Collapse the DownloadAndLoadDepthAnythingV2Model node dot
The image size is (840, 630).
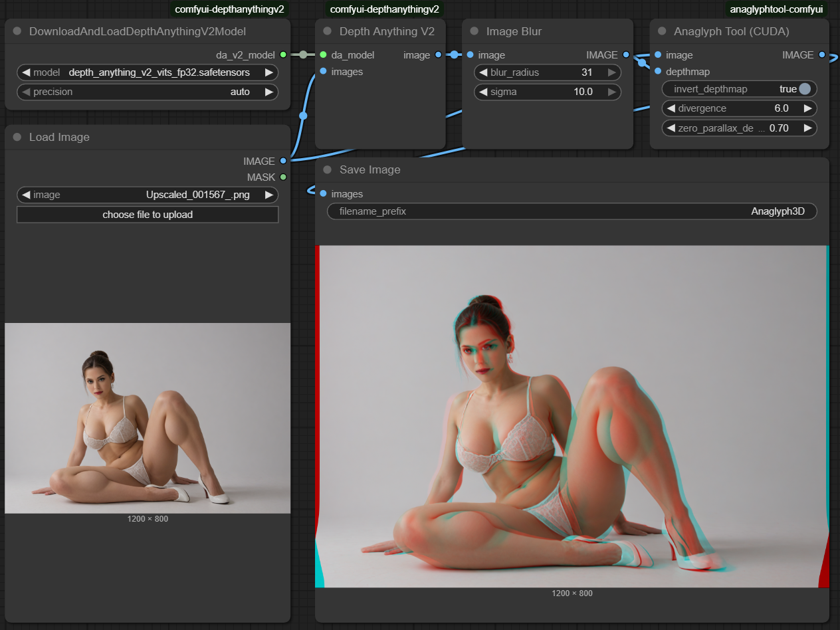coord(17,31)
